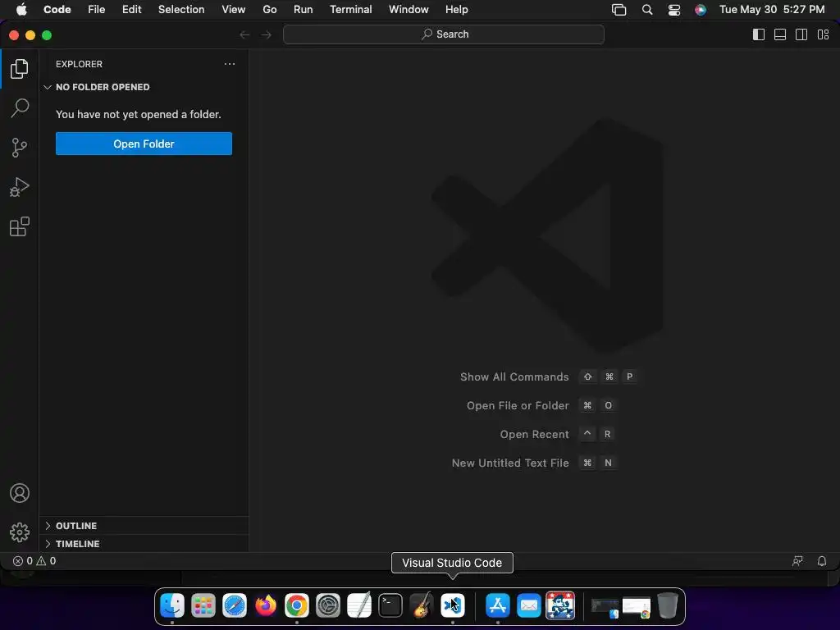
Task: Click the Open File or Folder hint text
Action: pos(518,405)
